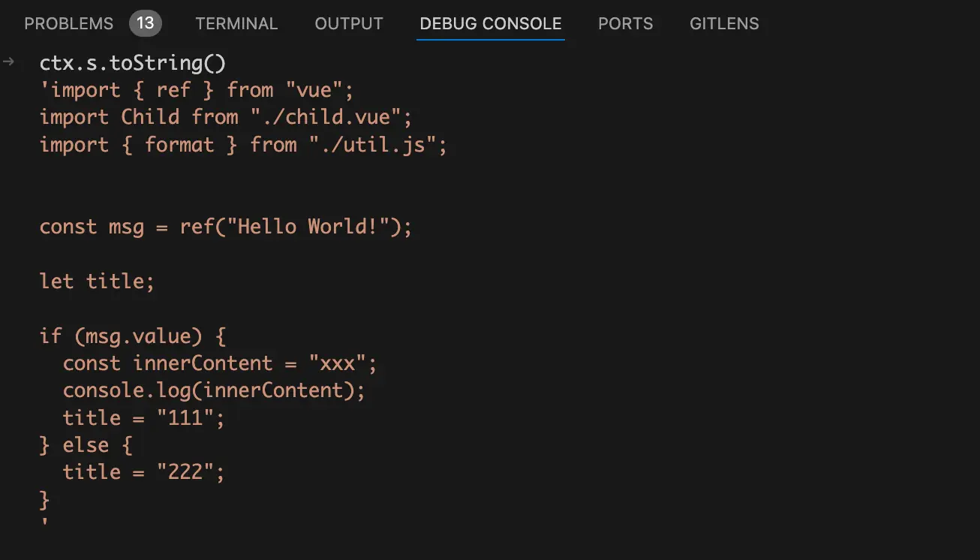Viewport: 980px width, 560px height.
Task: Click the "if (msg.value) {" line
Action: pos(133,336)
